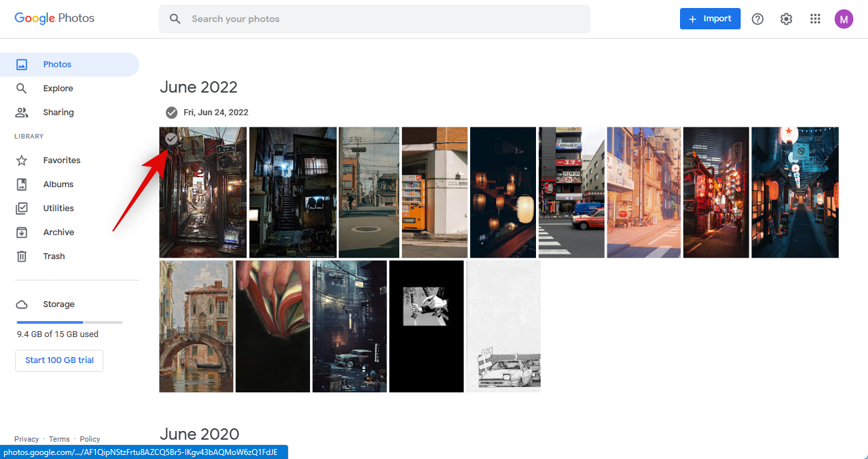
Task: Click the Albums icon in sidebar
Action: [22, 185]
